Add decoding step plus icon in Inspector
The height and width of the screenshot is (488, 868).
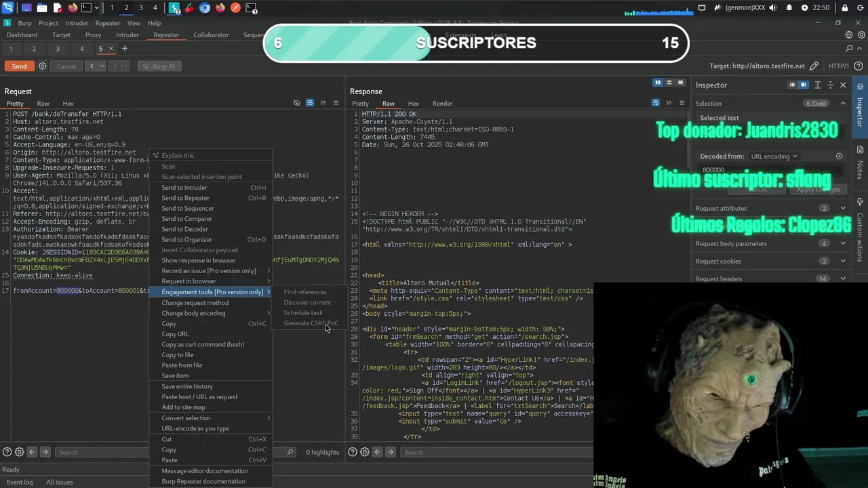(839, 156)
